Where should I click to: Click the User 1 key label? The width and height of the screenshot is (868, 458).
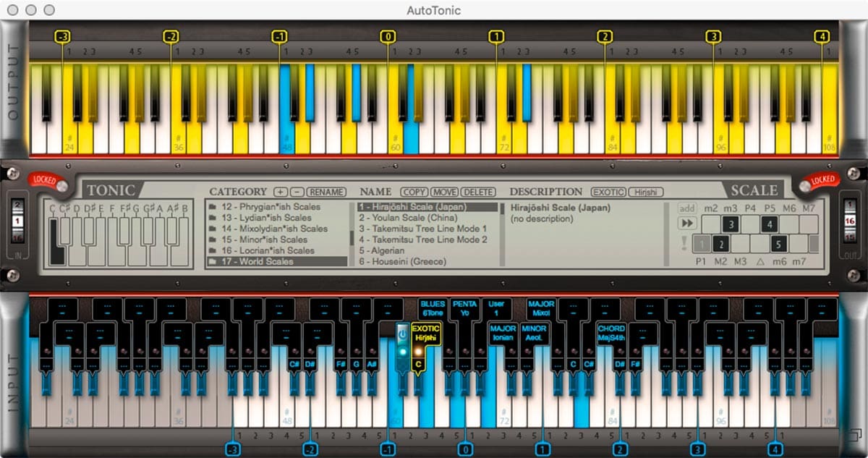point(495,309)
